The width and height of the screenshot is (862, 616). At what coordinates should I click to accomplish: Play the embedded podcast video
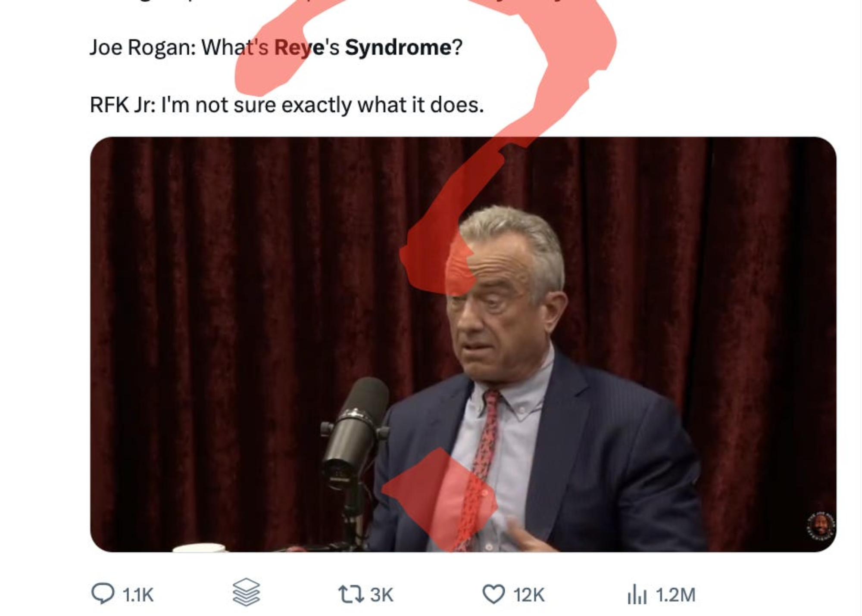463,344
